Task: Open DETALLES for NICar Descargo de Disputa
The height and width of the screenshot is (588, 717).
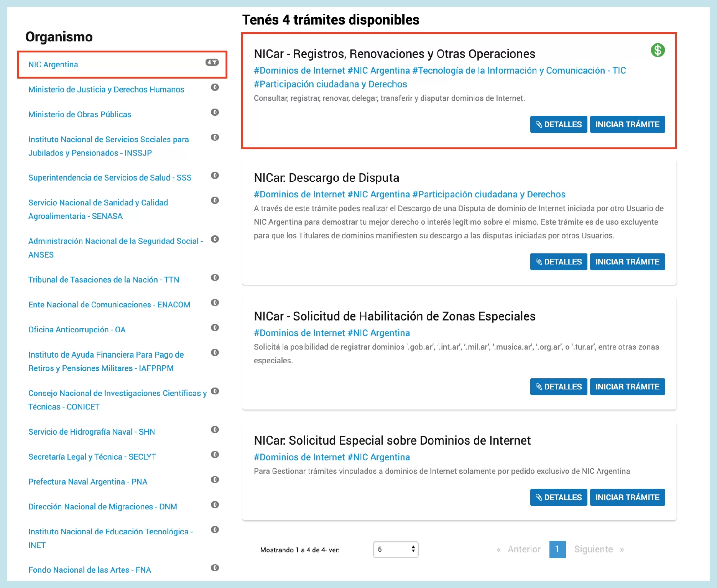Action: click(558, 262)
